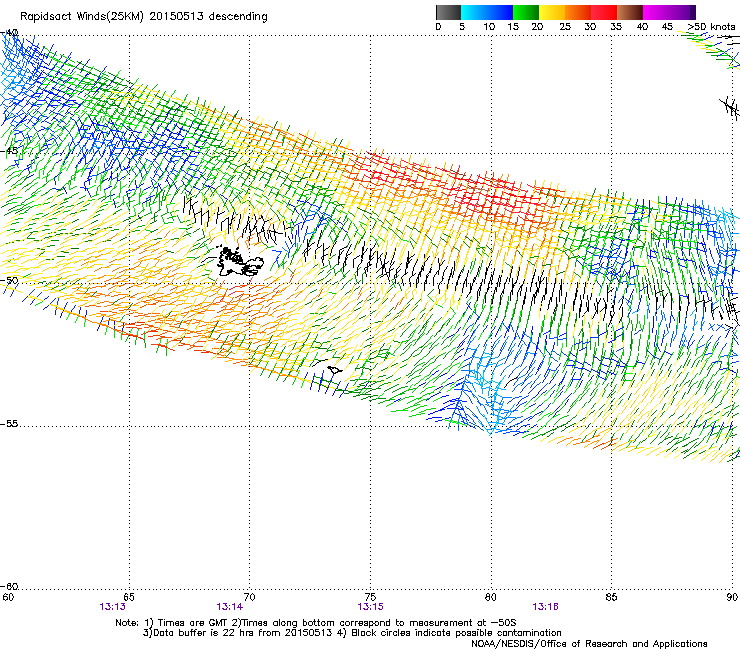Screen dimensions: 740x650
Task: Click the latitude label -60
Action: (x=9, y=587)
